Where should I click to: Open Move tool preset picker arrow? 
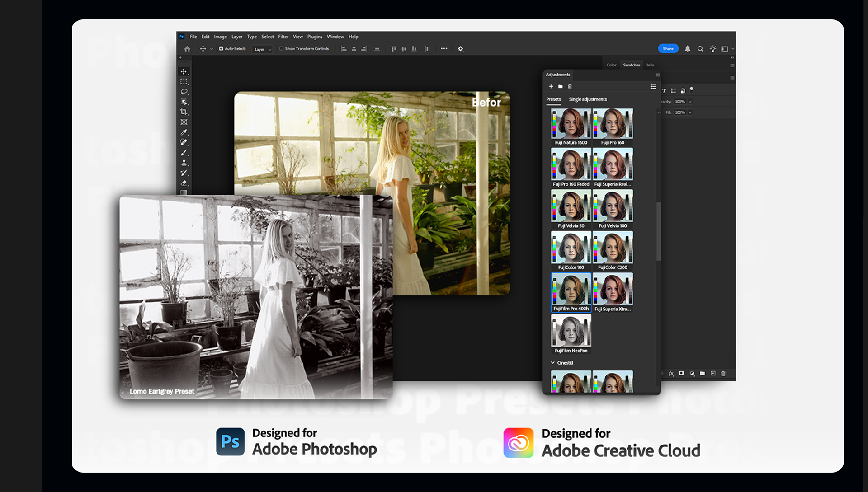[212, 49]
